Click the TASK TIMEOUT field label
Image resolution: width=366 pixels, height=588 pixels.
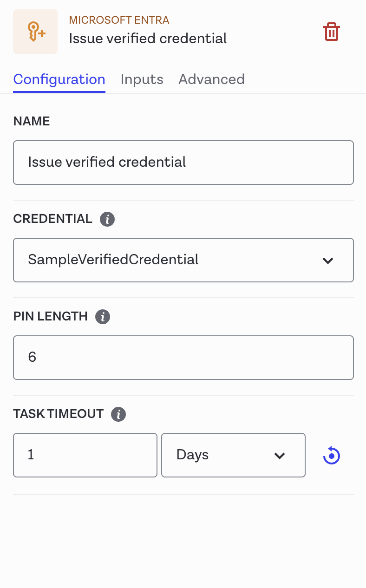tap(59, 414)
